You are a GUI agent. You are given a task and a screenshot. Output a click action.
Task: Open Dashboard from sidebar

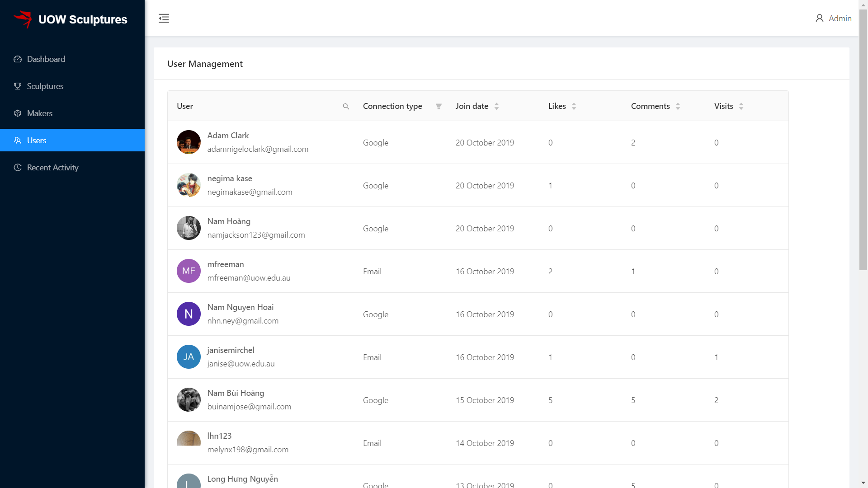point(46,59)
